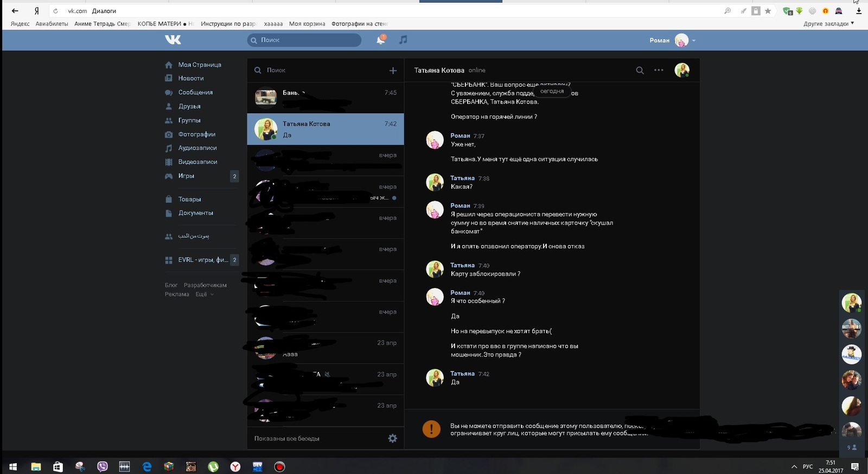Click Показаны все беседы label
The height and width of the screenshot is (474, 868).
click(x=287, y=439)
